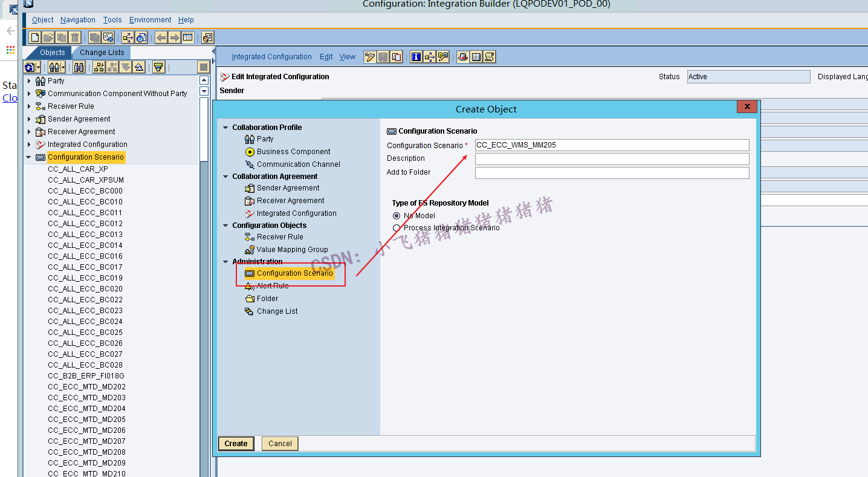Click the right arrow Forward icon

pos(174,37)
